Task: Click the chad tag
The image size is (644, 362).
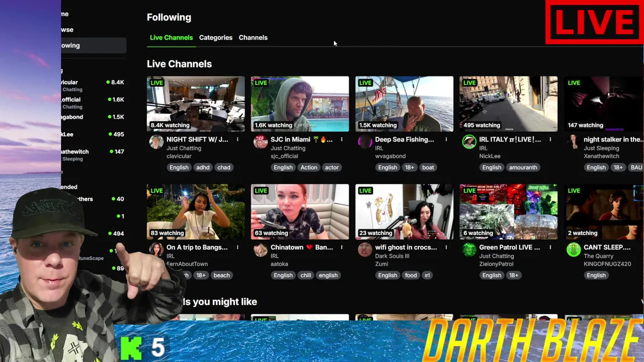Action: (x=224, y=167)
